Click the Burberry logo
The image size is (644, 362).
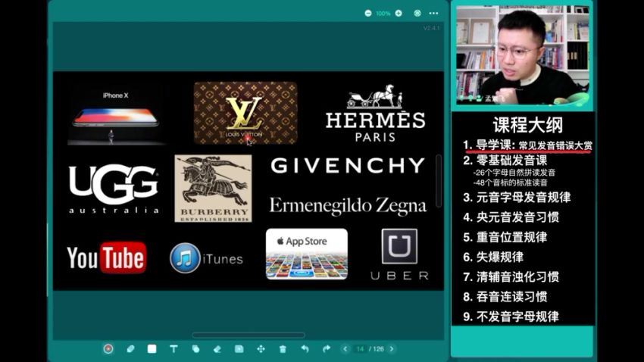(x=213, y=189)
